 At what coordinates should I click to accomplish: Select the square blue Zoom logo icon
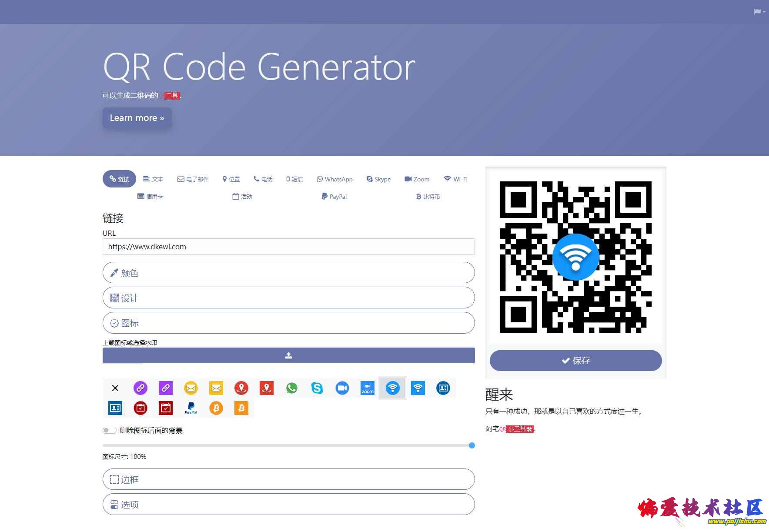pyautogui.click(x=368, y=388)
